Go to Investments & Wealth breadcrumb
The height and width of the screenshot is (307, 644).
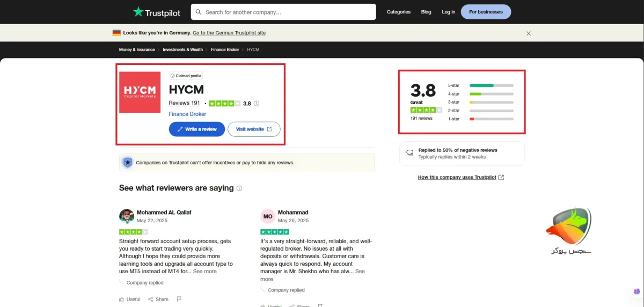(x=183, y=49)
